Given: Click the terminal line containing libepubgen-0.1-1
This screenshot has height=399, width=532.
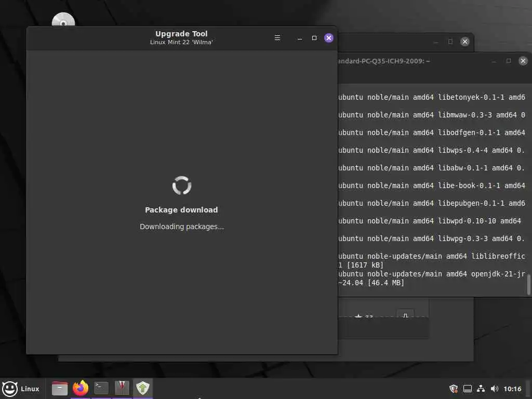Looking at the screenshot, I should (432, 203).
